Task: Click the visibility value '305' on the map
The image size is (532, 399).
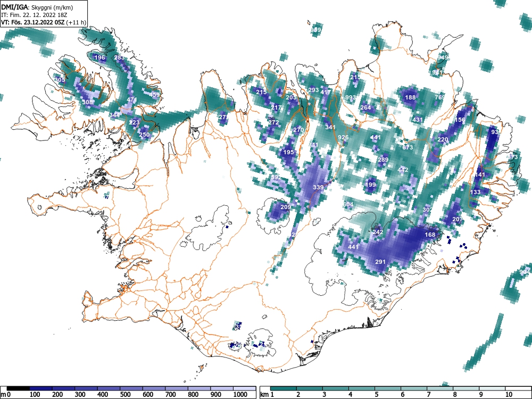Action: (60, 80)
